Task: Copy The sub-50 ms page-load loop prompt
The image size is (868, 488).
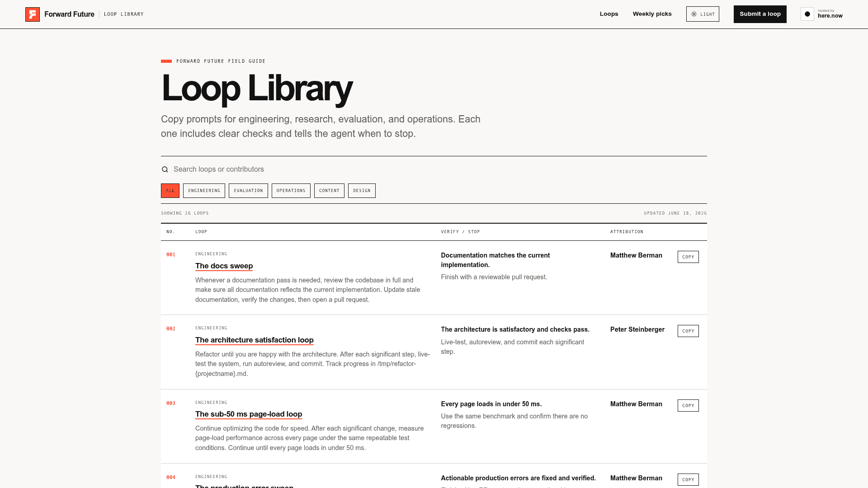Action: point(688,406)
